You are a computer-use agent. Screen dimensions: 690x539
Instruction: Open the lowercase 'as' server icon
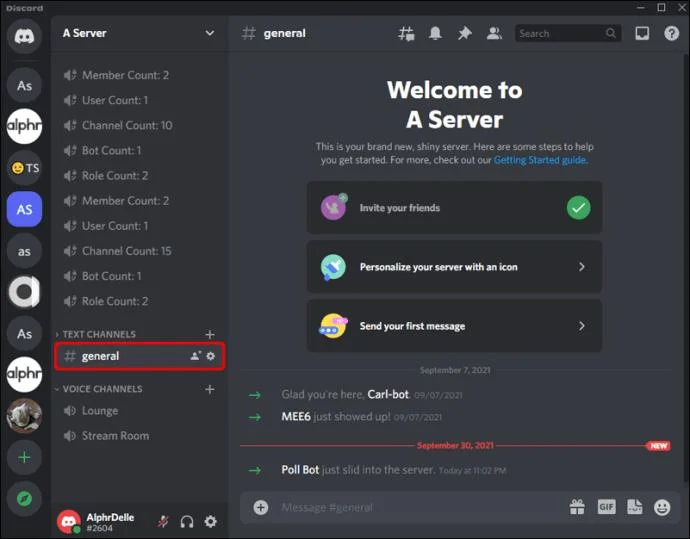coord(24,251)
